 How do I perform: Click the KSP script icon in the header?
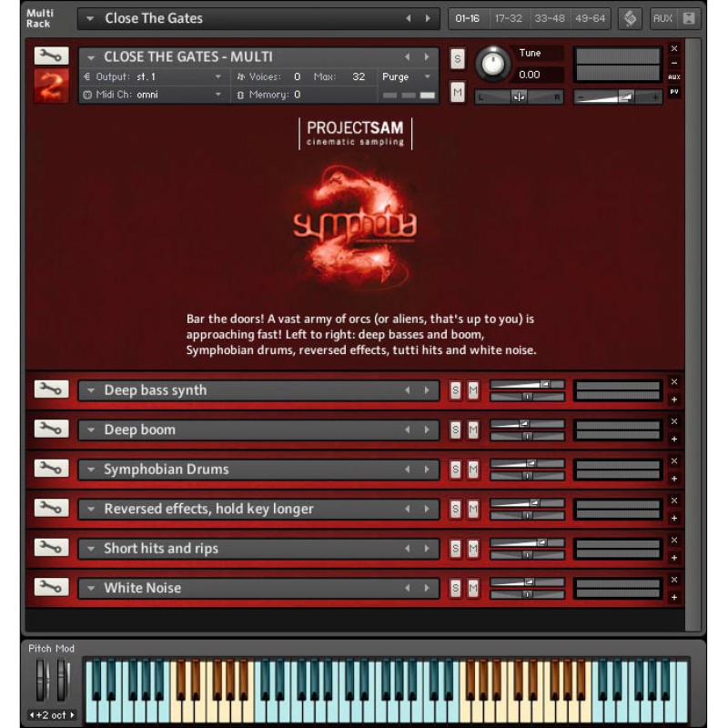[x=630, y=18]
